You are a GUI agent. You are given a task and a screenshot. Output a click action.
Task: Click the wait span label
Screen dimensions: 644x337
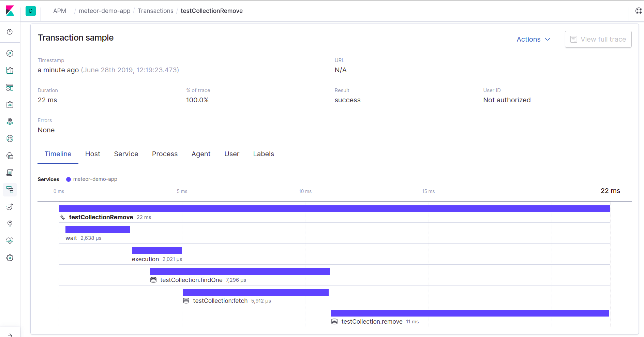coord(71,238)
